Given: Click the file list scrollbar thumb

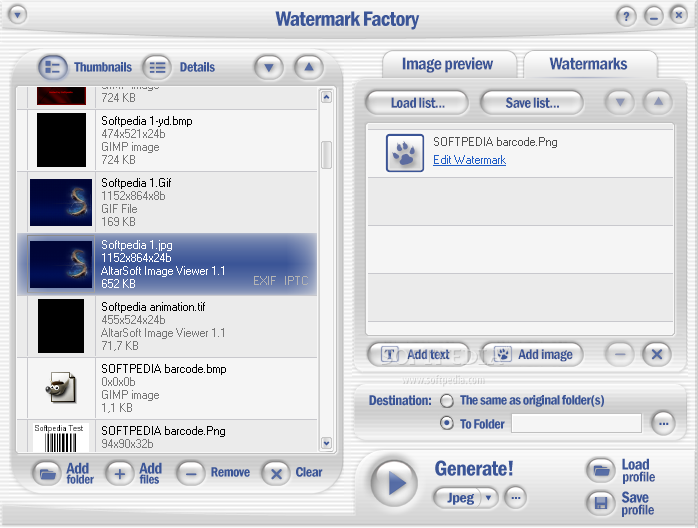Looking at the screenshot, I should click(326, 155).
